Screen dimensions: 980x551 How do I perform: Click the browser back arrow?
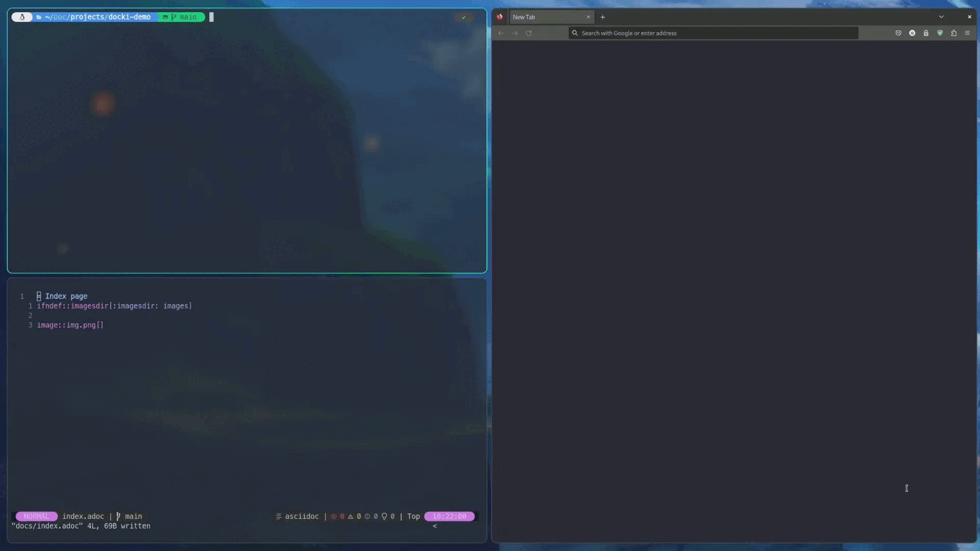coord(501,33)
